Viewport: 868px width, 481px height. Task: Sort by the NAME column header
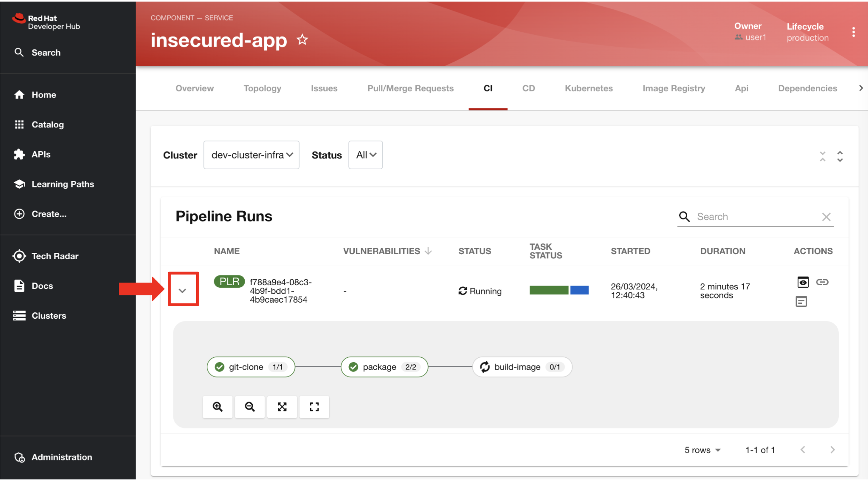(x=226, y=251)
